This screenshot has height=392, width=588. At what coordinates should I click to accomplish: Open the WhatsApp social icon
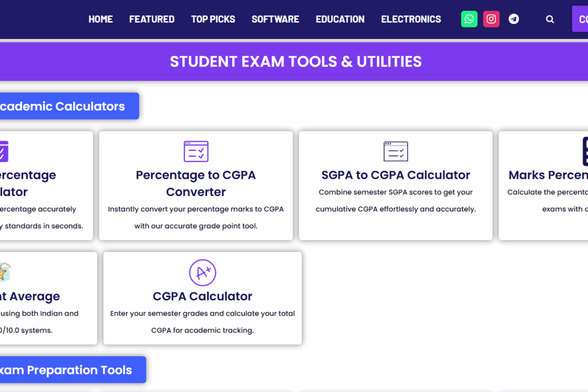pyautogui.click(x=469, y=19)
